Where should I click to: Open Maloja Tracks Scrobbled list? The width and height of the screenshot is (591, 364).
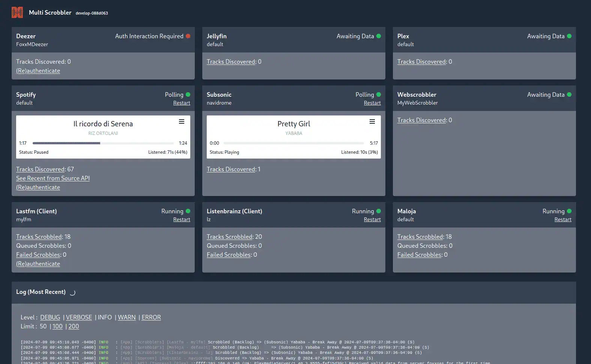click(x=420, y=237)
